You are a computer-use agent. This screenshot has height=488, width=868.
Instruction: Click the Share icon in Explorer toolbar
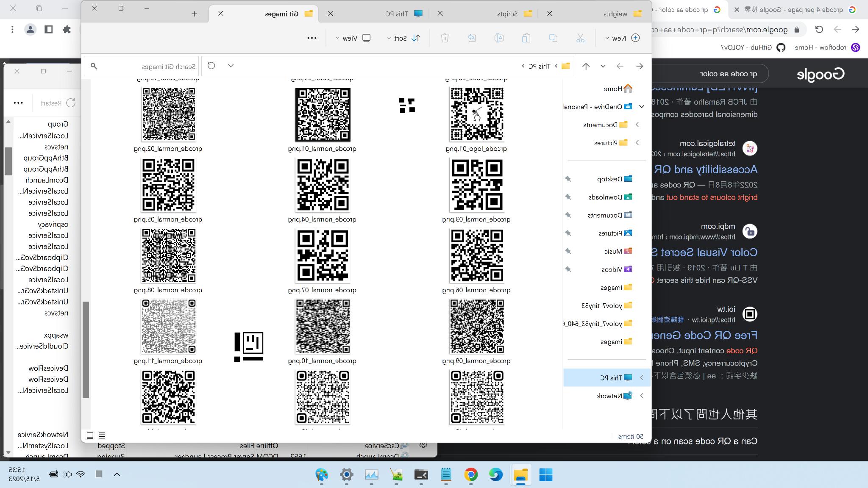pos(472,38)
